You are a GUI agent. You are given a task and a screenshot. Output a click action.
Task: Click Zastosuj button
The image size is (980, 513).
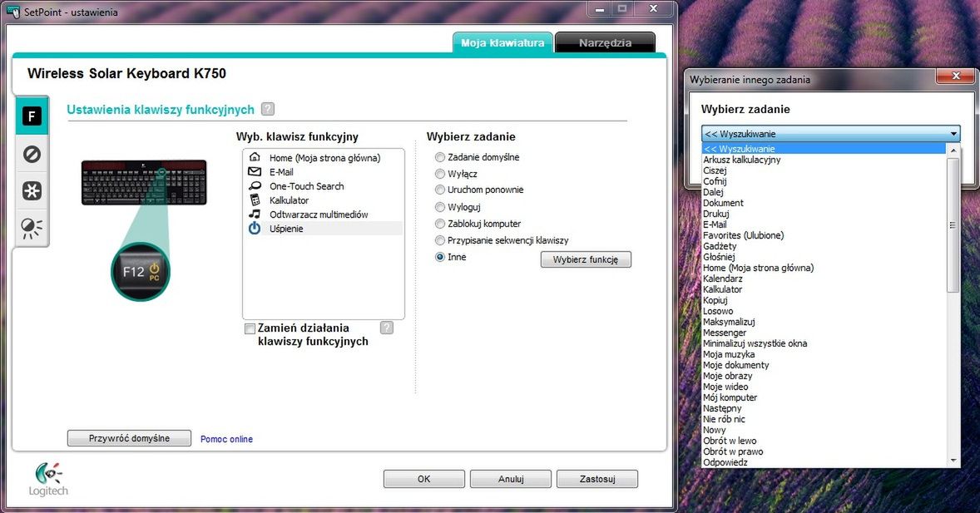[597, 479]
